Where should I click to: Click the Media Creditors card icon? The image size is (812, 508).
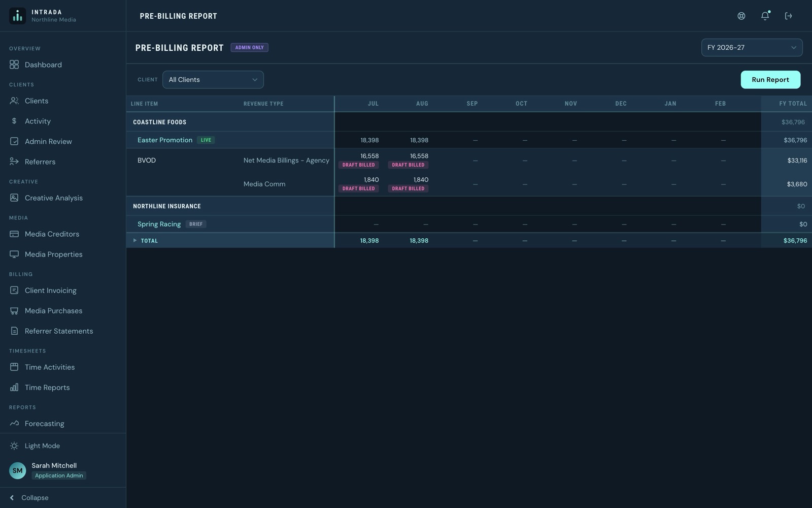click(14, 234)
